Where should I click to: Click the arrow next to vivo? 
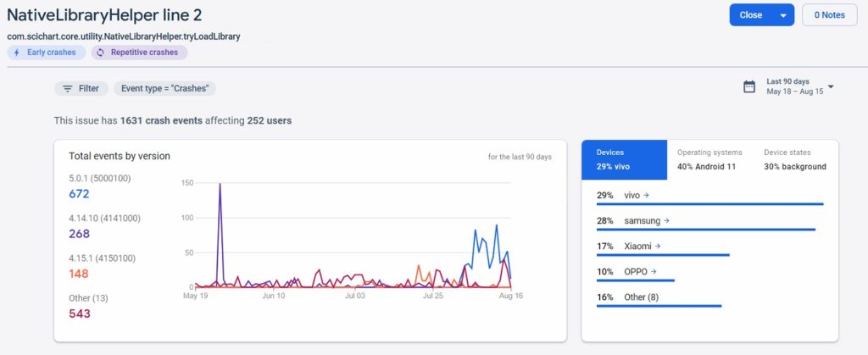[647, 195]
